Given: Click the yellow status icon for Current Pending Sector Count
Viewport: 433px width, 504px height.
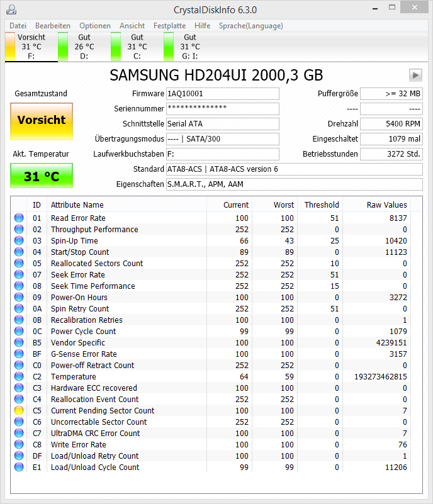Looking at the screenshot, I should point(19,410).
